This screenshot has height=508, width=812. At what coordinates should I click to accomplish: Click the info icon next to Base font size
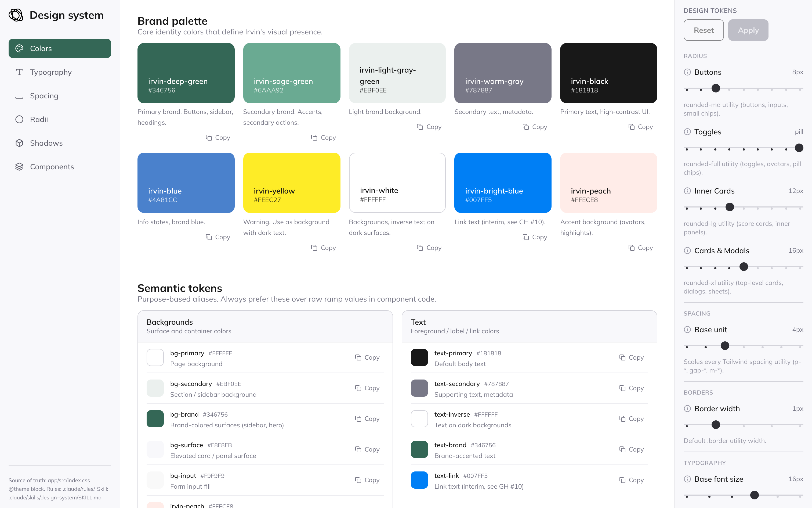687,479
